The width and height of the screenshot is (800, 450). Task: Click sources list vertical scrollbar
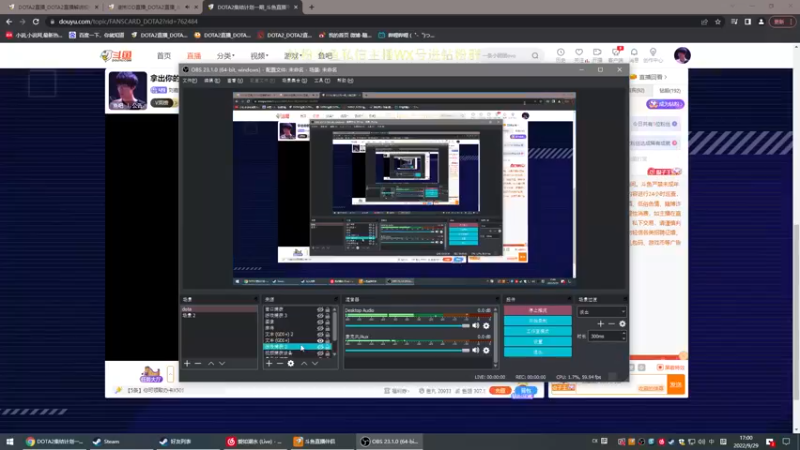(334, 329)
